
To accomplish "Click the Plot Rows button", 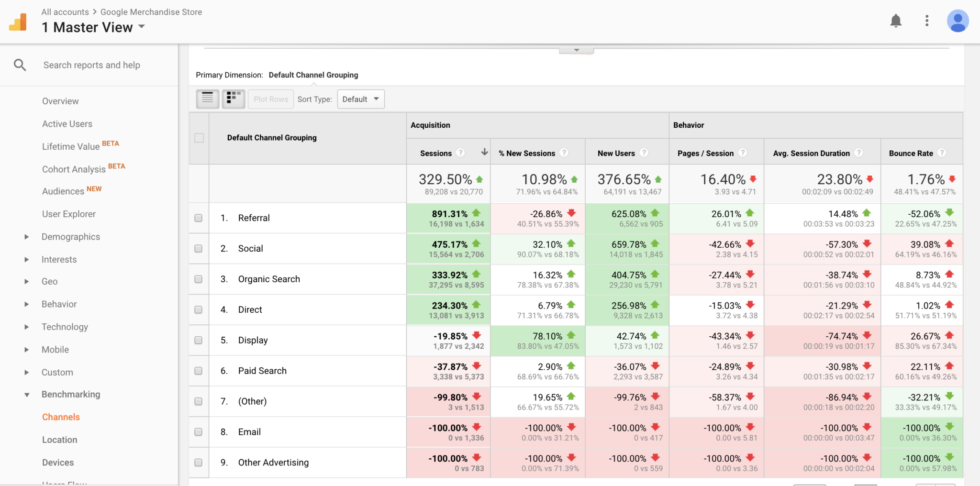I will [x=271, y=99].
